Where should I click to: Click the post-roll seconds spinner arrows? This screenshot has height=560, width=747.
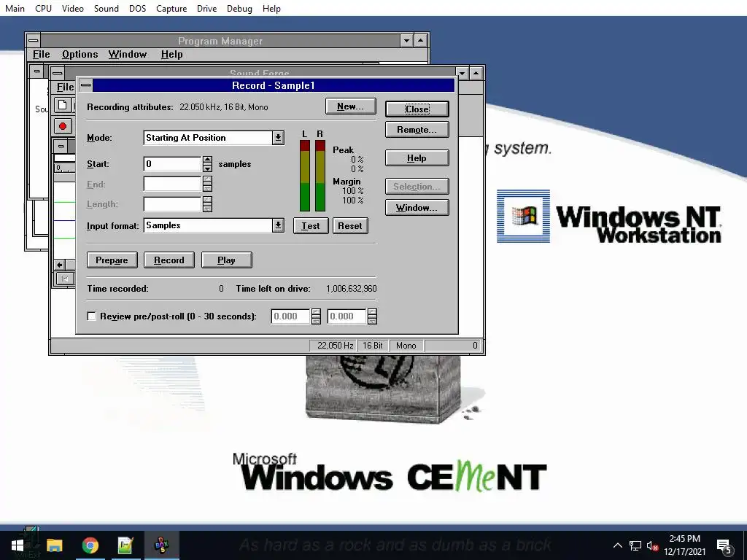tap(372, 316)
